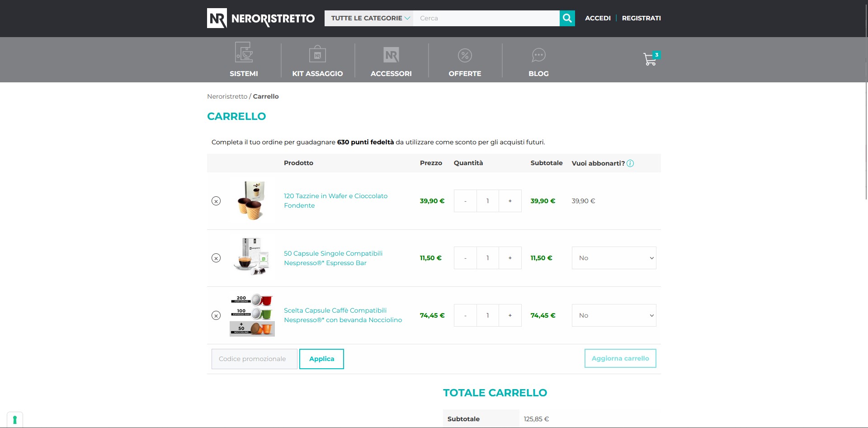Remove 50 Capsule Singole Espresso Bar item
Image resolution: width=868 pixels, height=428 pixels.
(216, 258)
